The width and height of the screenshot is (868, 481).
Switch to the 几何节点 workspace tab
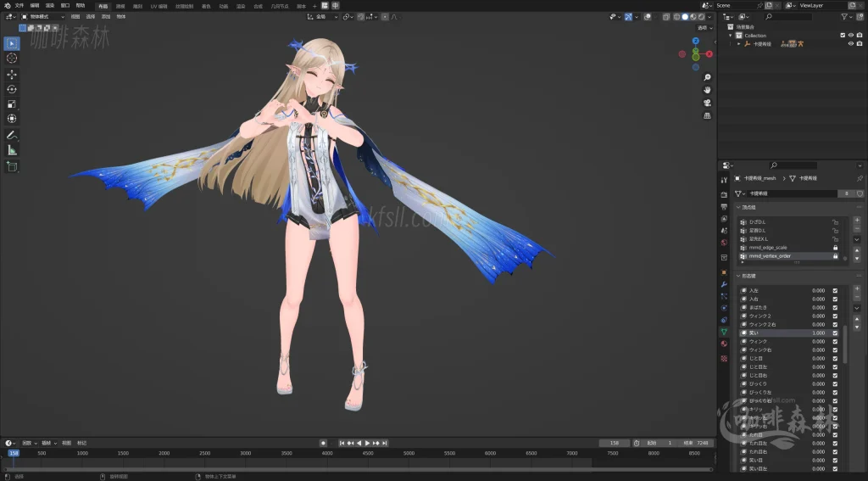(280, 6)
